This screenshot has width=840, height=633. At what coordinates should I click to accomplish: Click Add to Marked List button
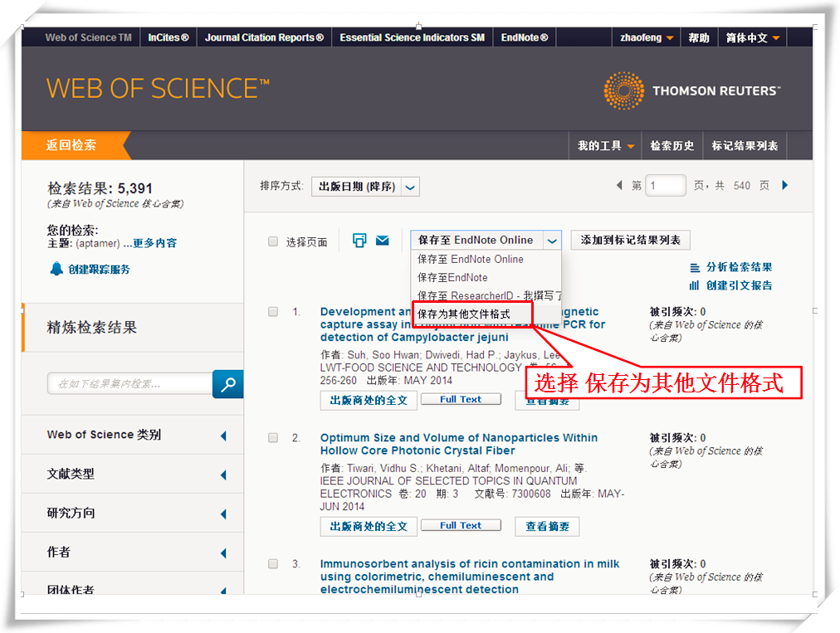pos(631,241)
